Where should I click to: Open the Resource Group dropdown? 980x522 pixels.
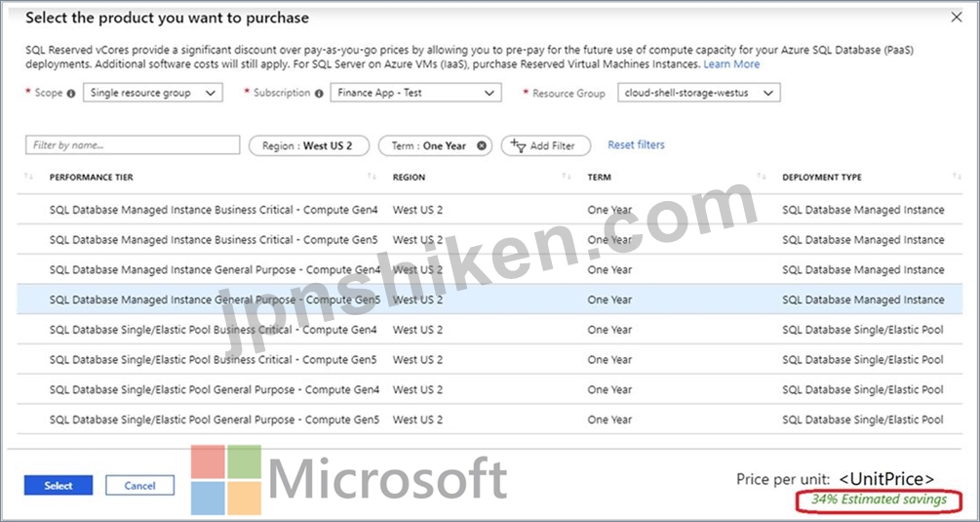click(699, 93)
